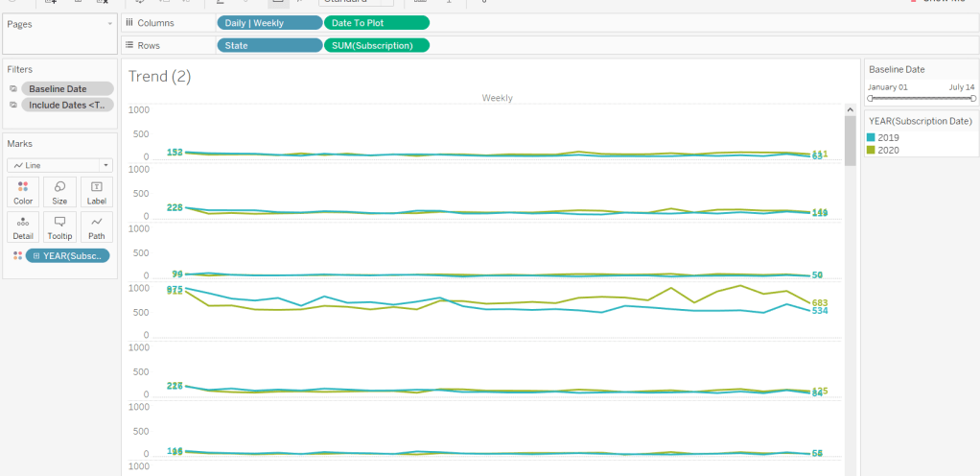Expand the Line mark type dropdown
Screen dimensions: 980x476
pyautogui.click(x=105, y=165)
